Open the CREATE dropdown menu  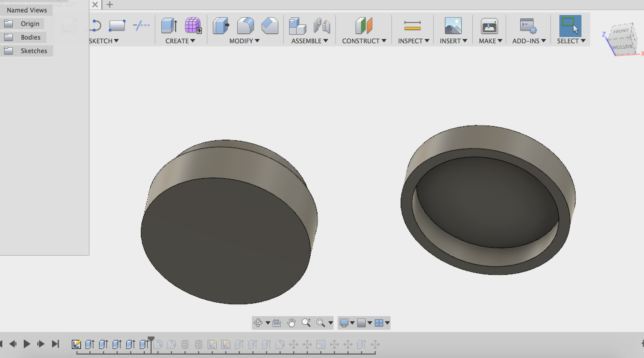[x=180, y=41]
